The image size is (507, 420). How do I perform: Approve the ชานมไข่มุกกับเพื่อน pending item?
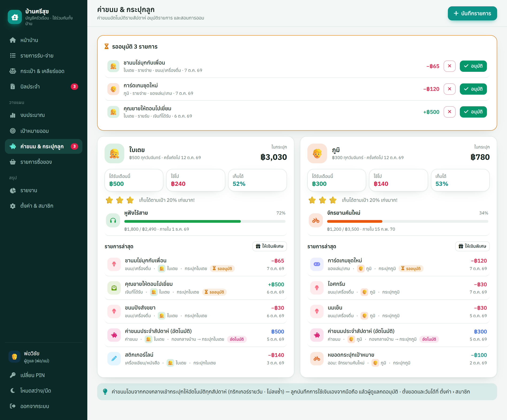tap(473, 66)
